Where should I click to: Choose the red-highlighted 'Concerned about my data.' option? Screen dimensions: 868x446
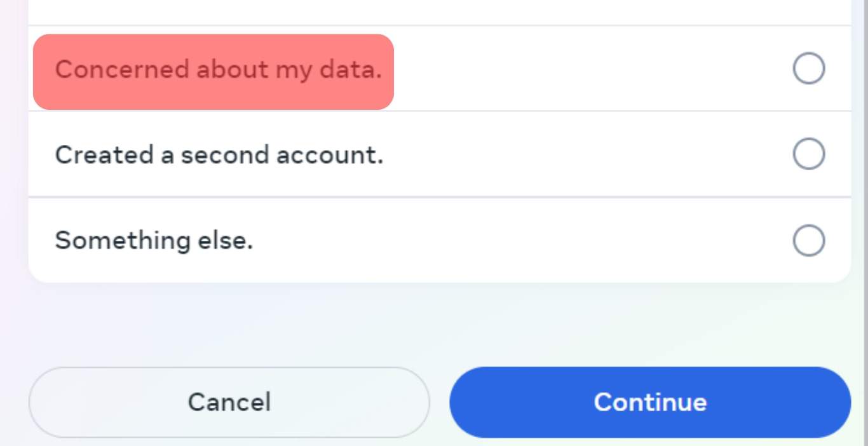(x=214, y=72)
